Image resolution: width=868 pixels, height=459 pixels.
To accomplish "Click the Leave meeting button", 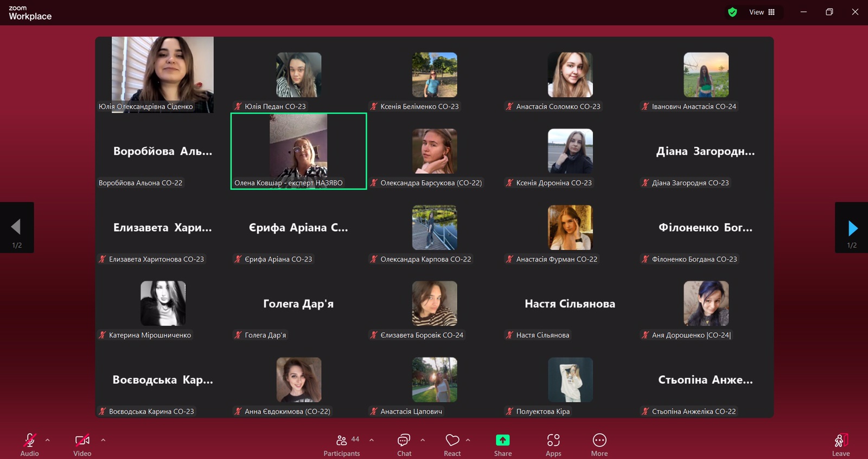I will pyautogui.click(x=841, y=444).
